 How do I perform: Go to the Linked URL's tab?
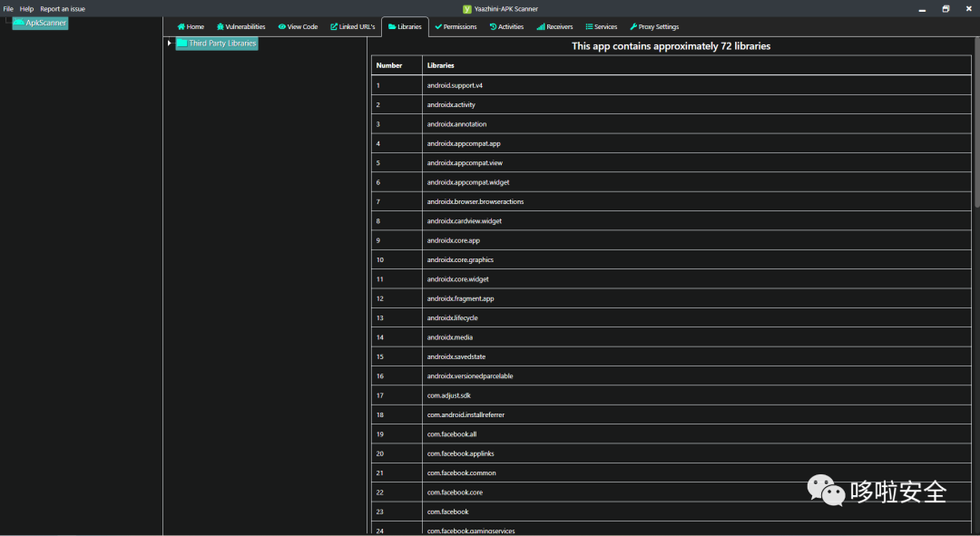(352, 27)
